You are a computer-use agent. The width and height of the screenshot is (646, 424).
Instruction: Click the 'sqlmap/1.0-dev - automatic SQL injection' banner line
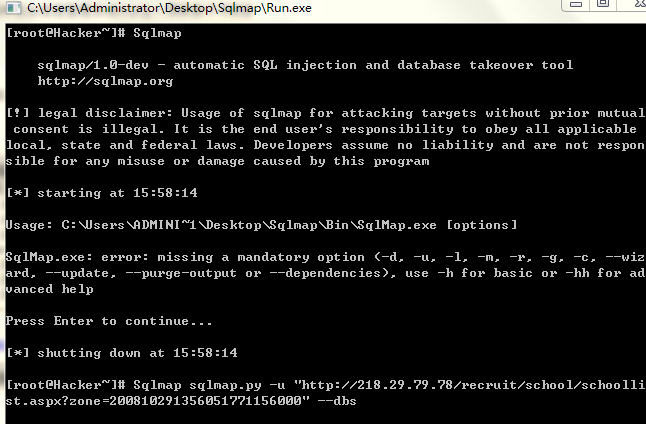[x=305, y=65]
